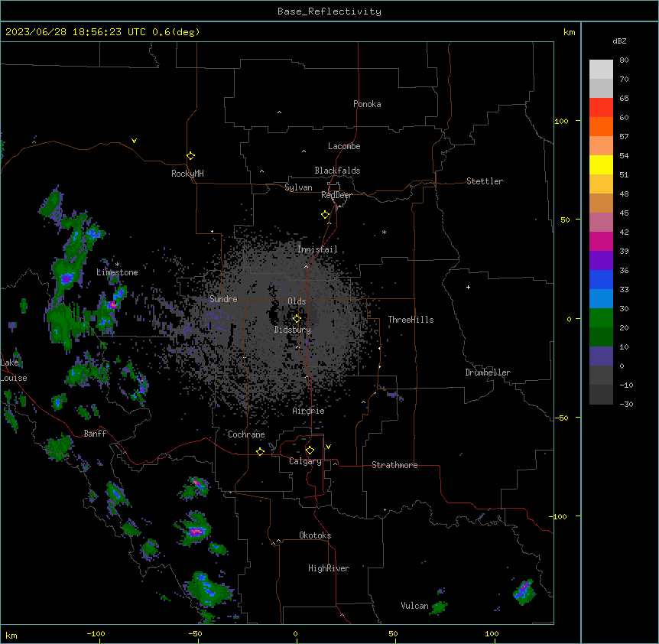Click the RedDeer city label
Viewport: 659px width, 644px height.
click(336, 195)
